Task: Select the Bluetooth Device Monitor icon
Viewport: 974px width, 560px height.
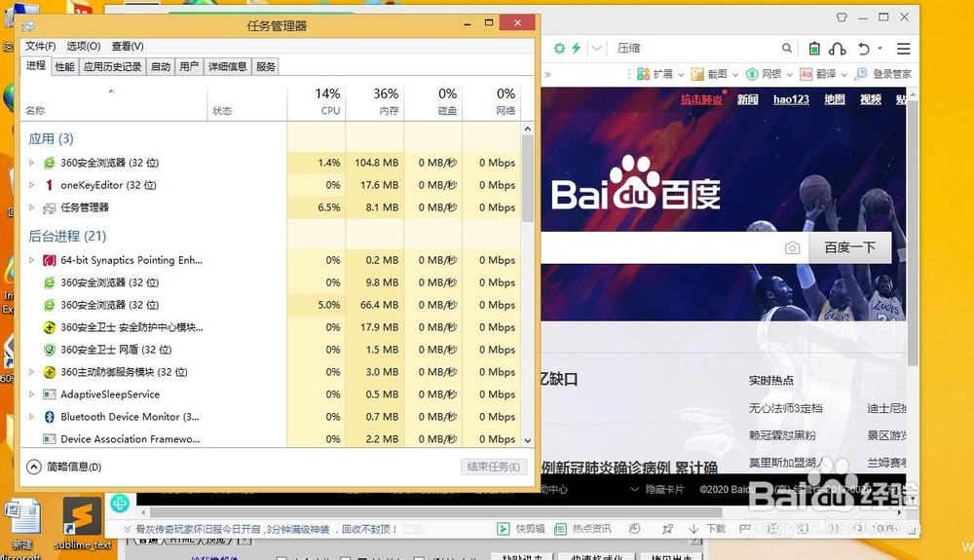Action: pos(49,417)
